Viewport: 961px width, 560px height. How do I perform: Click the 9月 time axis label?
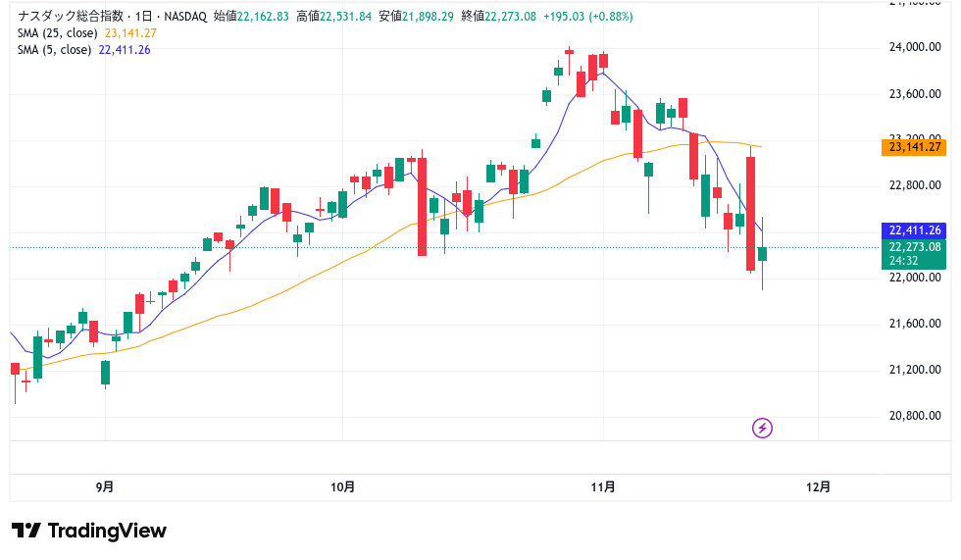click(105, 486)
